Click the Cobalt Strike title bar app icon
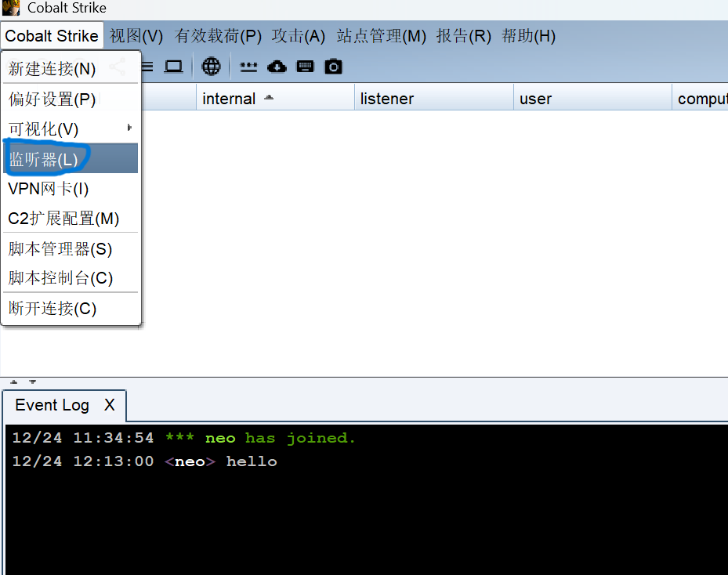The width and height of the screenshot is (728, 575). coord(11,7)
